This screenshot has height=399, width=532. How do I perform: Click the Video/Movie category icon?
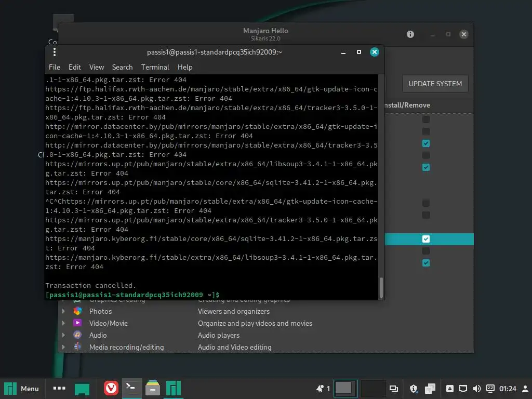click(77, 323)
